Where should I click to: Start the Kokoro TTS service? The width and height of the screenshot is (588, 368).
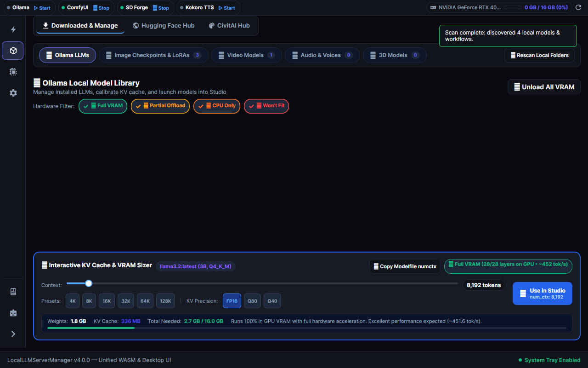coord(227,8)
